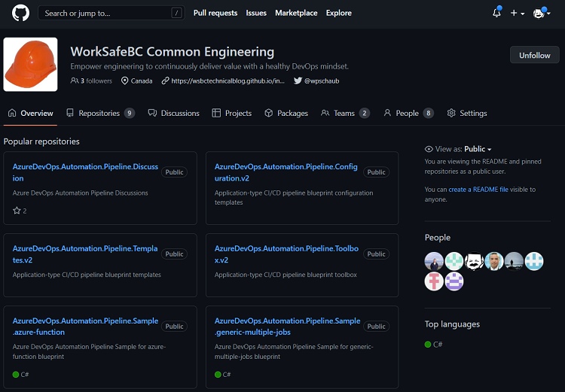Switch to the Repositories tab
The image size is (565, 392).
pyautogui.click(x=100, y=113)
